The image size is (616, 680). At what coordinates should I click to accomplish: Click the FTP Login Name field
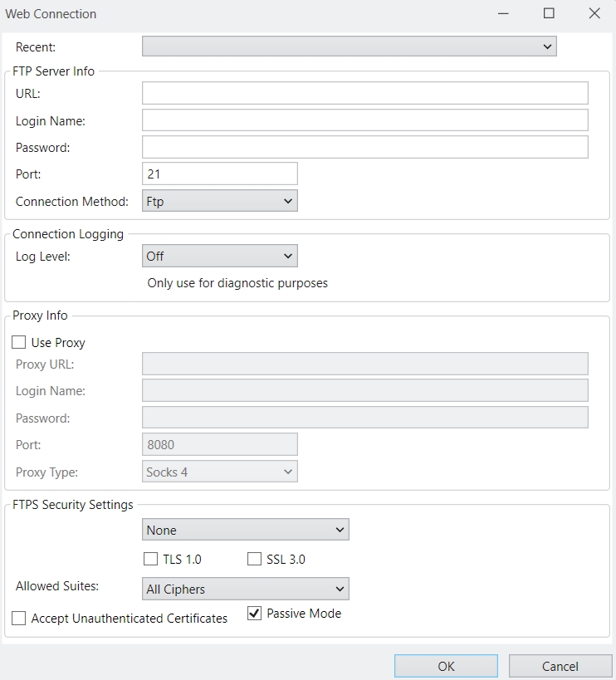(x=364, y=120)
